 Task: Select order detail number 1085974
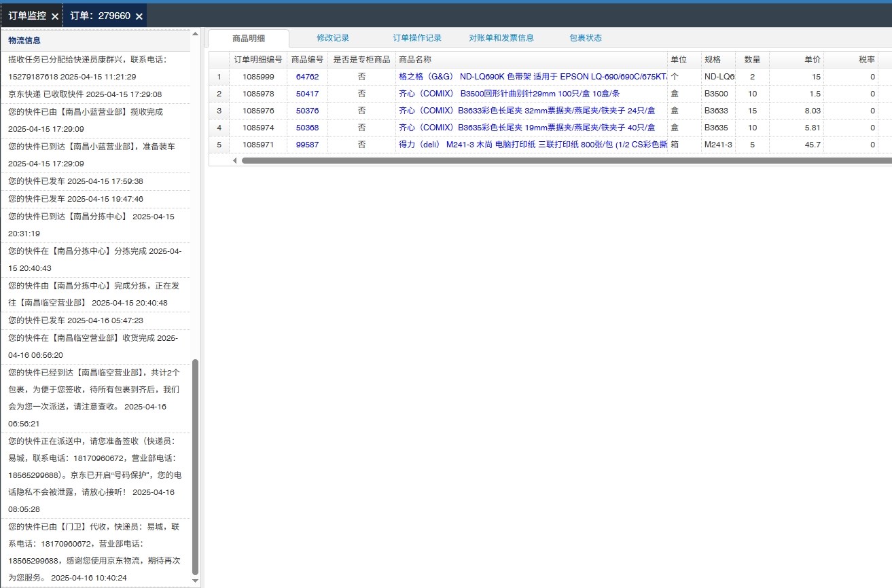(x=258, y=128)
